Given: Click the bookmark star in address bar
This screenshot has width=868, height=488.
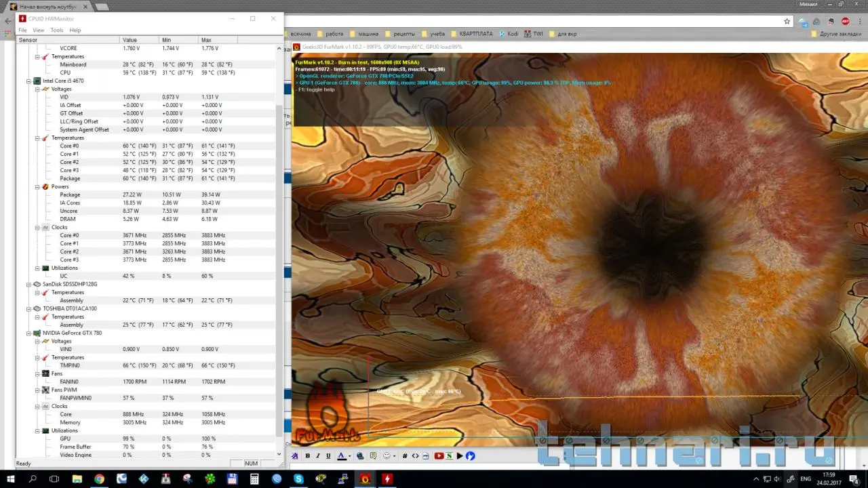Looking at the screenshot, I should click(x=787, y=21).
